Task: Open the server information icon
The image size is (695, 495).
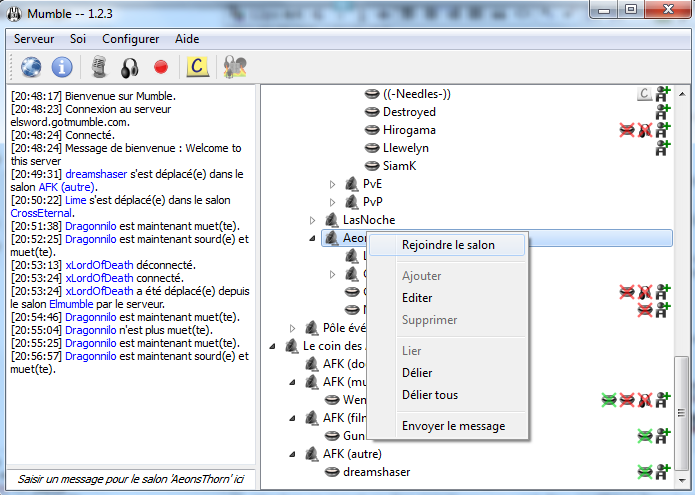Action: pyautogui.click(x=62, y=67)
